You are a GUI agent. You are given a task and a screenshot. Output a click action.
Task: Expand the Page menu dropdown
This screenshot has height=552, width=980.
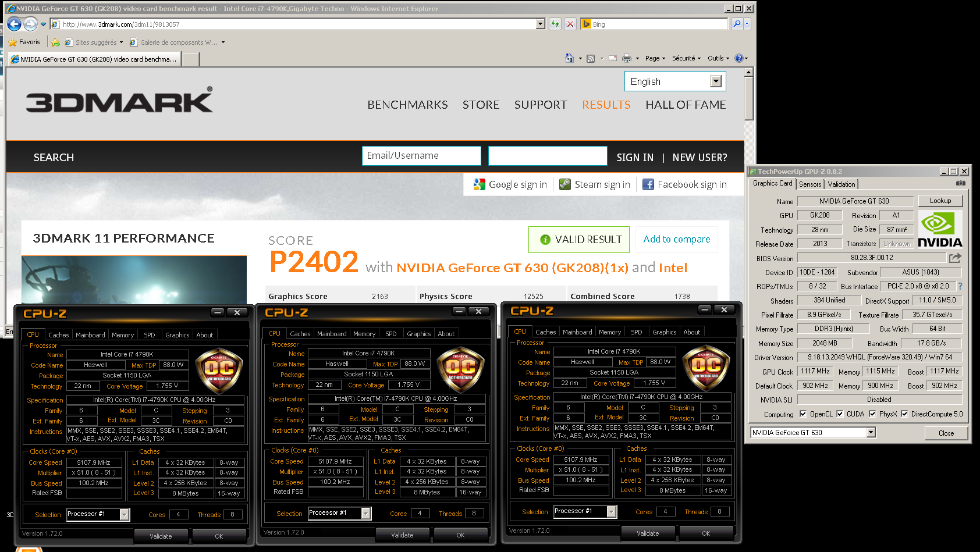[x=655, y=58]
